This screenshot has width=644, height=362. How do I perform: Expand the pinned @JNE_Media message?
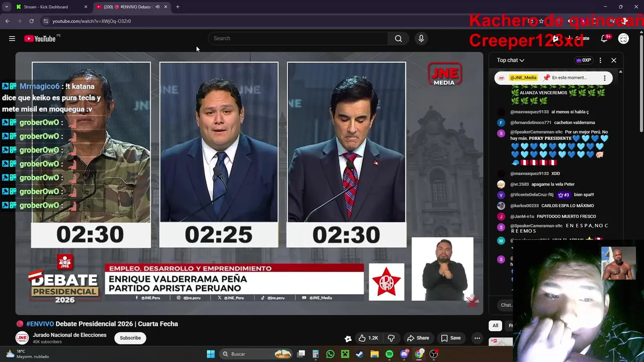pyautogui.click(x=553, y=78)
